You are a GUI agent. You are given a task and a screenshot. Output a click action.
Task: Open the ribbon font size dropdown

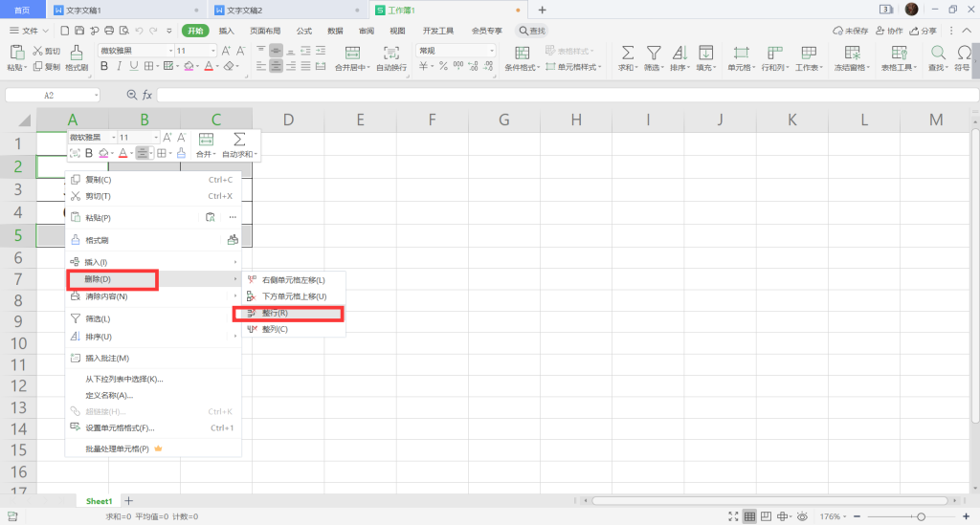click(213, 51)
